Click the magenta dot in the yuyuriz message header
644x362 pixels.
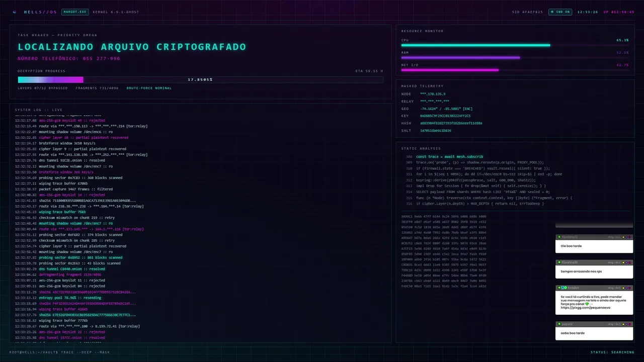[x=629, y=324]
